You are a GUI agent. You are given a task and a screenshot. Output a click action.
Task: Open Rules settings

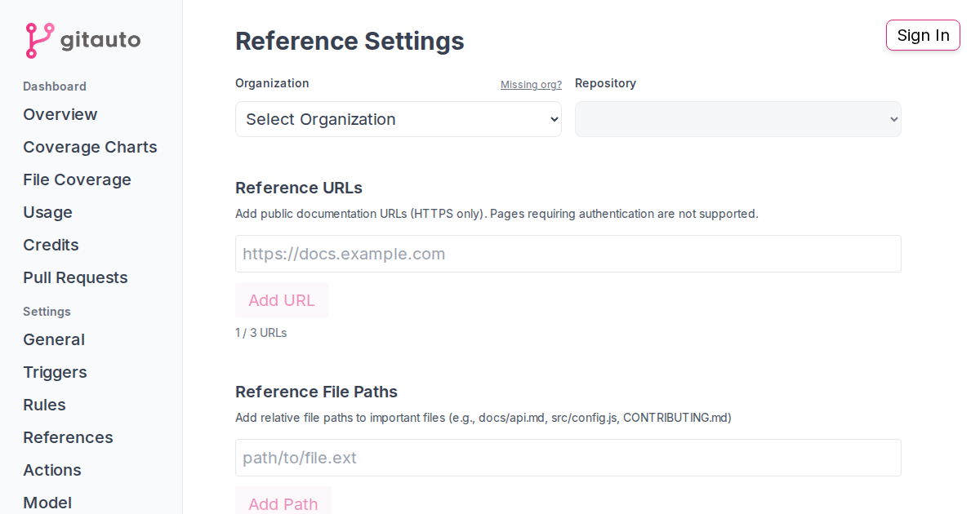click(x=44, y=405)
